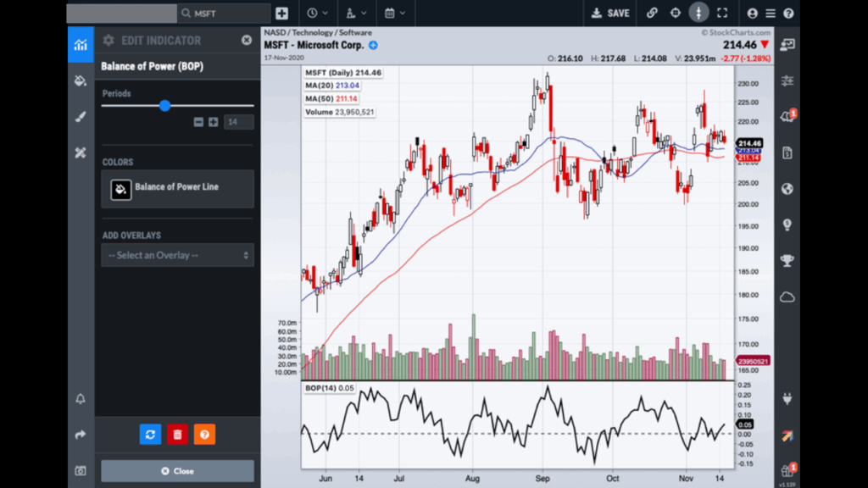868x488 pixels.
Task: Open the orange indicator help button
Action: coord(204,435)
